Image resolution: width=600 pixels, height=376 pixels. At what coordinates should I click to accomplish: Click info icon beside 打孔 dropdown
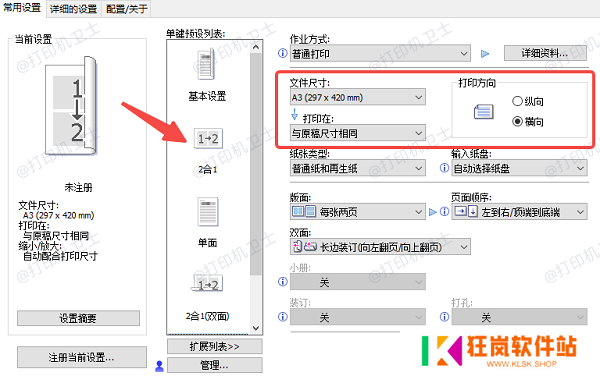[444, 317]
